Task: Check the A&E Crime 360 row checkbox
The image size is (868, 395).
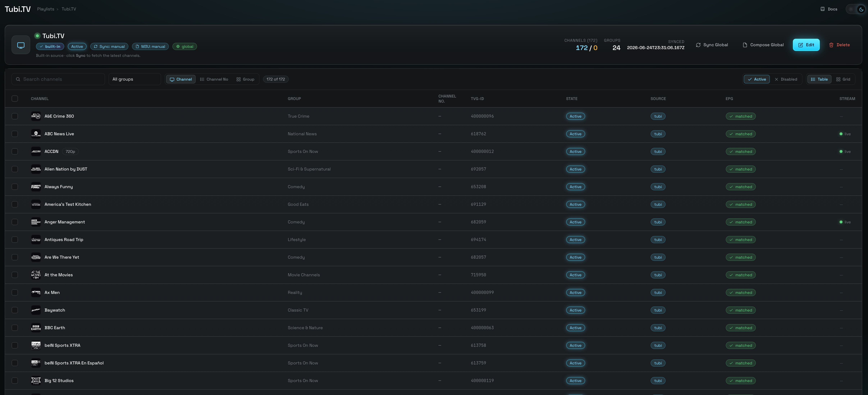Action: tap(15, 116)
